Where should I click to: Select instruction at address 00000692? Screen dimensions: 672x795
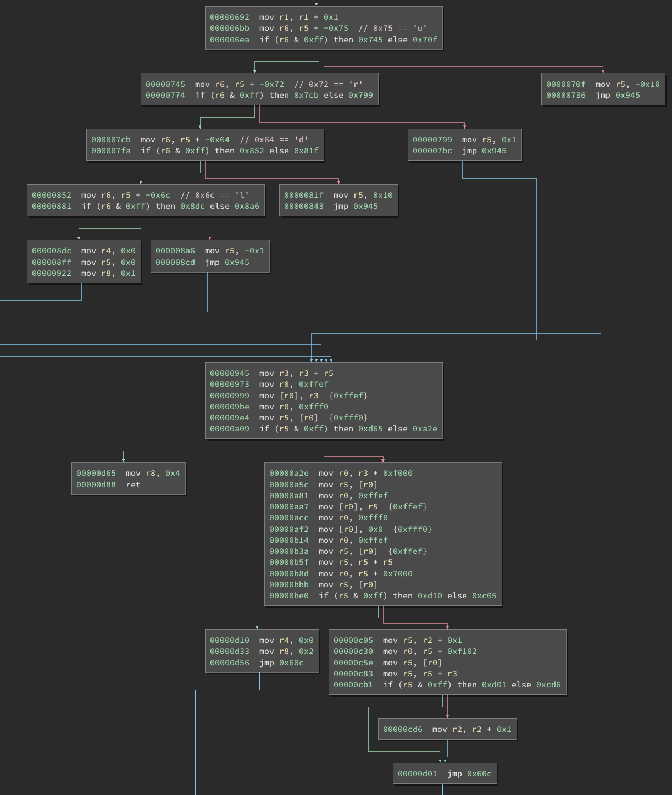click(274, 17)
